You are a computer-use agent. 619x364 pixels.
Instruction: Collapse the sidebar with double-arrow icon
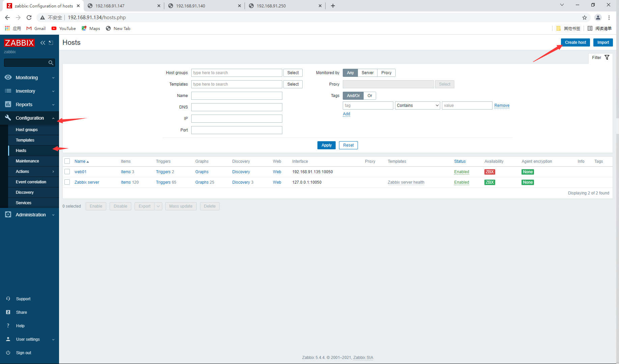click(43, 43)
